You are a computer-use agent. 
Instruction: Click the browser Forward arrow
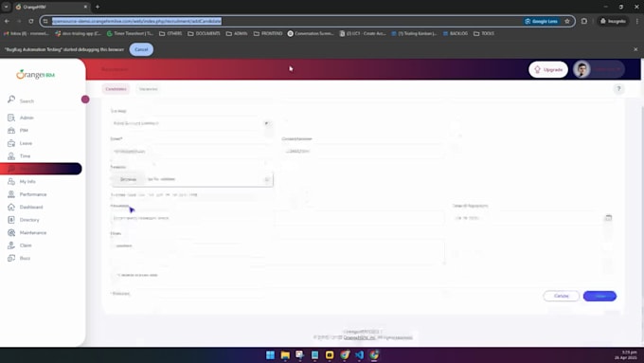pyautogui.click(x=19, y=21)
